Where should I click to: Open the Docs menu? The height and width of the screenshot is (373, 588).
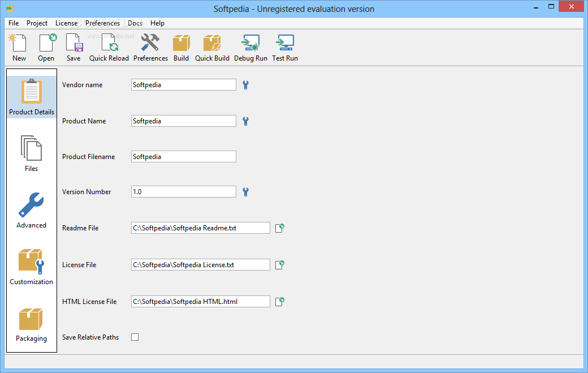pyautogui.click(x=135, y=23)
